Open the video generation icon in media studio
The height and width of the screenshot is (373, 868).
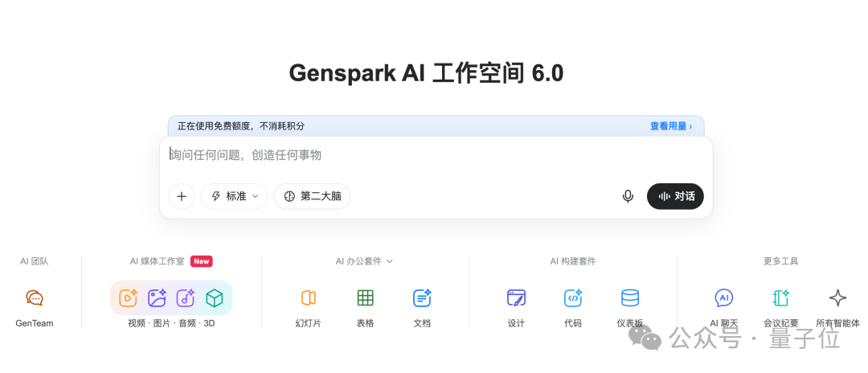(128, 298)
